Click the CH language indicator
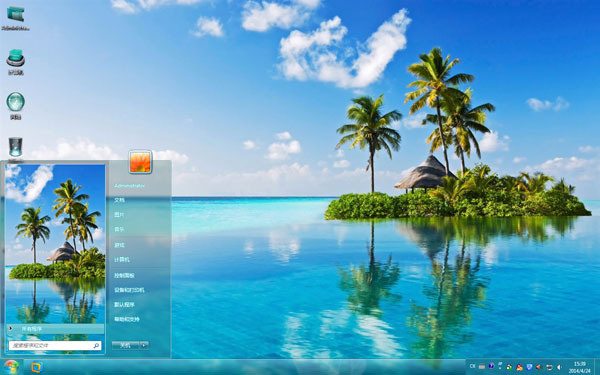Screen dimensions: 600x375 pyautogui.click(x=473, y=366)
